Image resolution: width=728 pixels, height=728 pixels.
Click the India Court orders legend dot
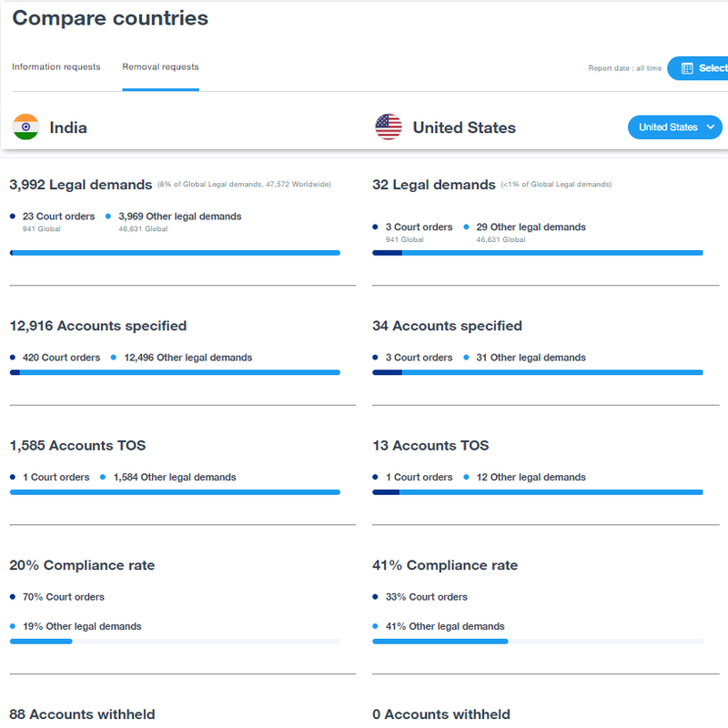click(x=13, y=217)
